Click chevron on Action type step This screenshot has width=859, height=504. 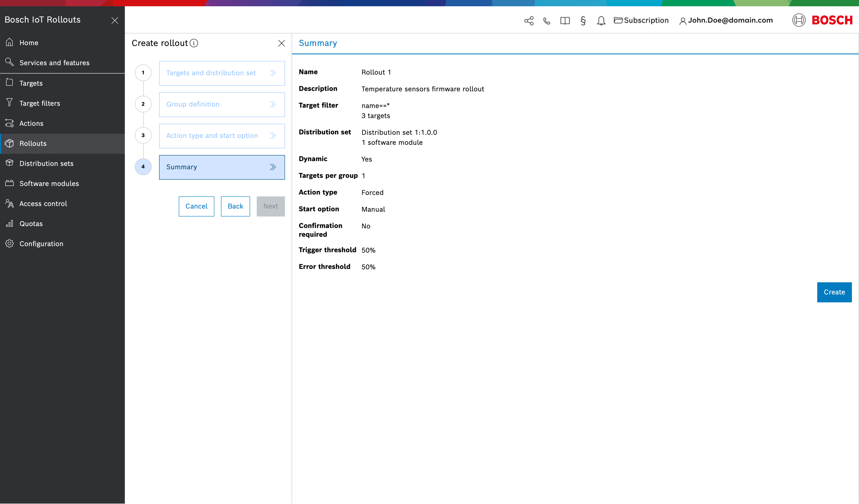[x=273, y=136]
